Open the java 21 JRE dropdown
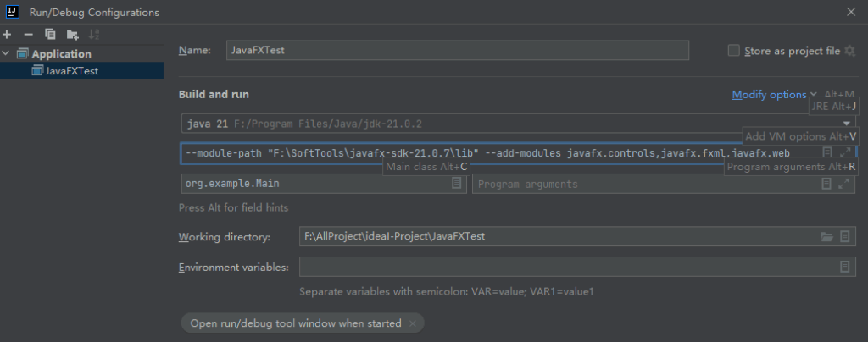Viewport: 868px width, 342px height. pos(845,124)
